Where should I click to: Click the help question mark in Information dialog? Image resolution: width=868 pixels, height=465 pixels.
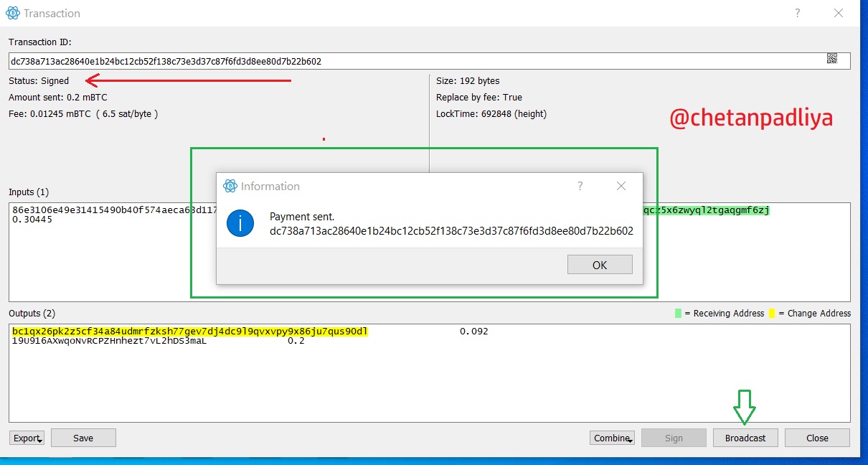tap(580, 186)
